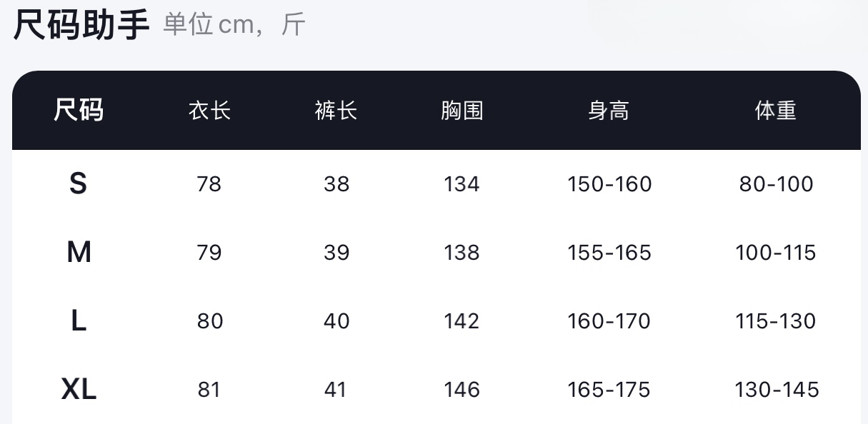
Task: Click the 裤长 column header
Action: [x=336, y=110]
